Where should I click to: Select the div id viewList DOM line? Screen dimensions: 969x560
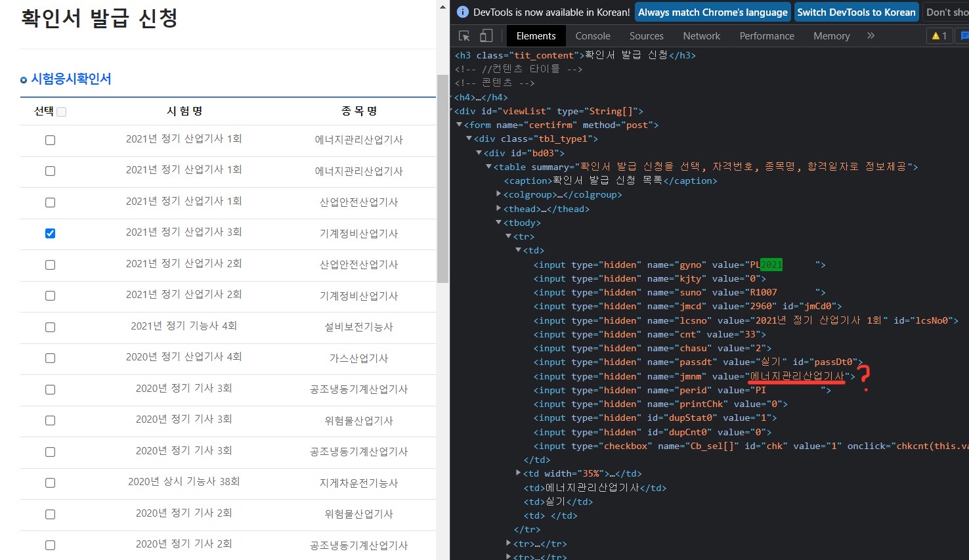549,111
